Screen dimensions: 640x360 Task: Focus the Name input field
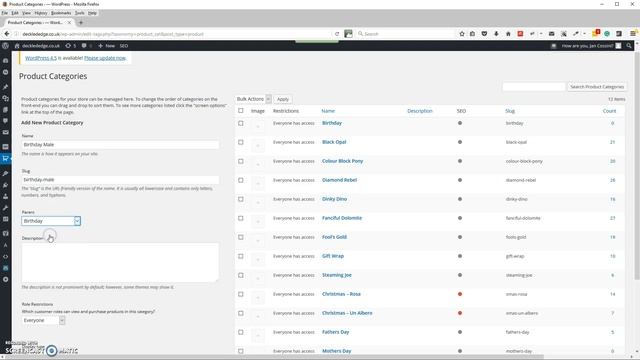tap(120, 144)
